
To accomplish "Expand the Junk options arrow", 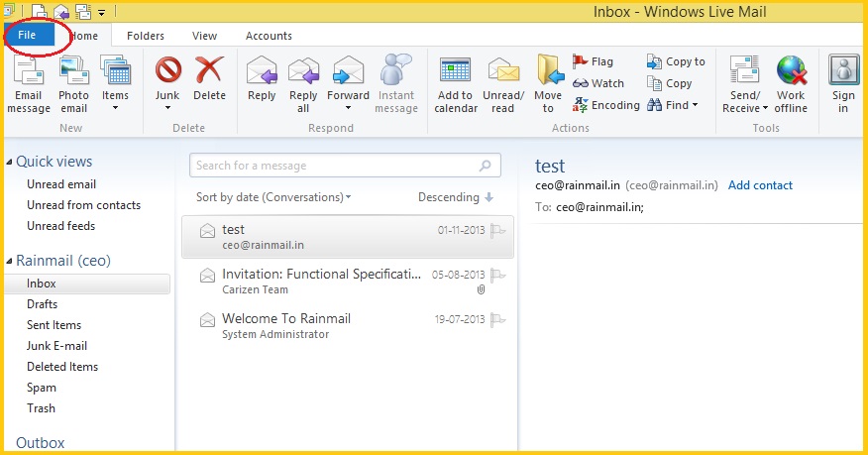I will pos(167,108).
